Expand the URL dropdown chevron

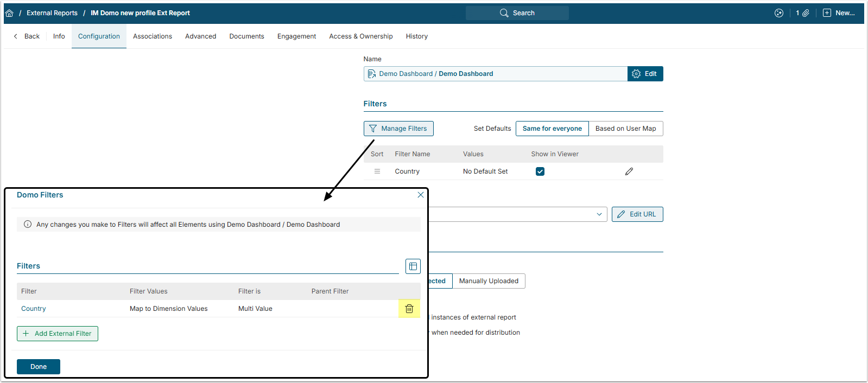599,214
